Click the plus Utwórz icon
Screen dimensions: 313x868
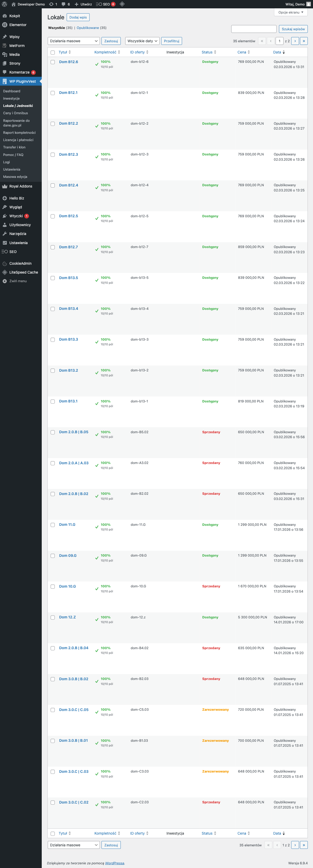coord(76,4)
